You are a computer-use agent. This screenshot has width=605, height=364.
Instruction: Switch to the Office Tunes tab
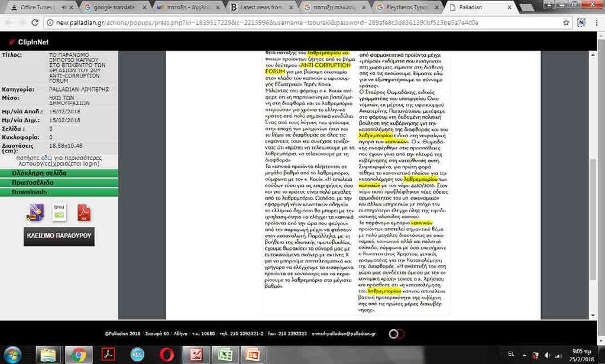tap(37, 7)
